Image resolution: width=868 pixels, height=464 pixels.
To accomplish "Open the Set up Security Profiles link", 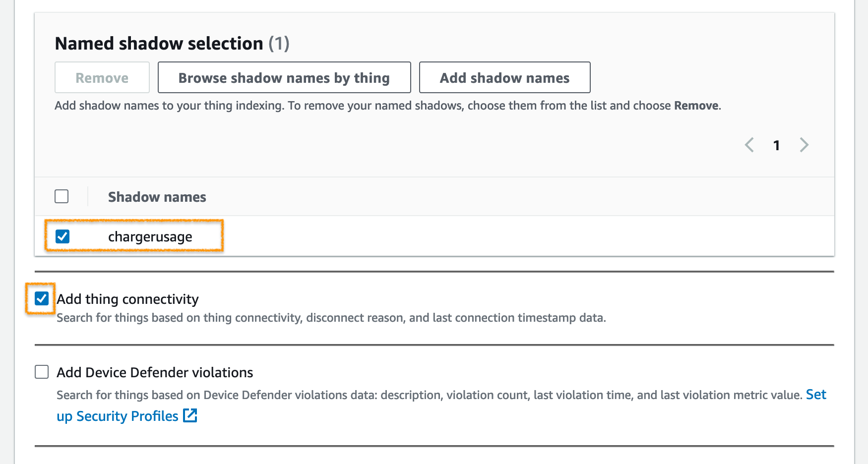I will [x=117, y=416].
